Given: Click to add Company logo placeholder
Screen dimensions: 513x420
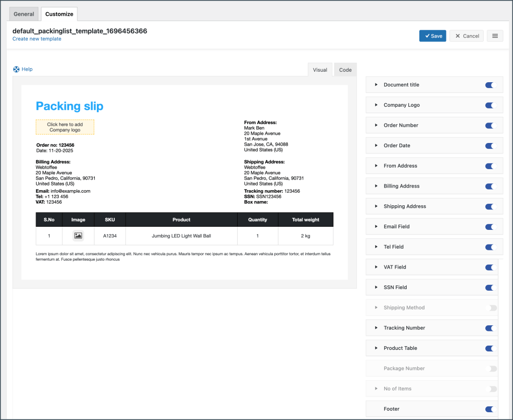Looking at the screenshot, I should [65, 127].
